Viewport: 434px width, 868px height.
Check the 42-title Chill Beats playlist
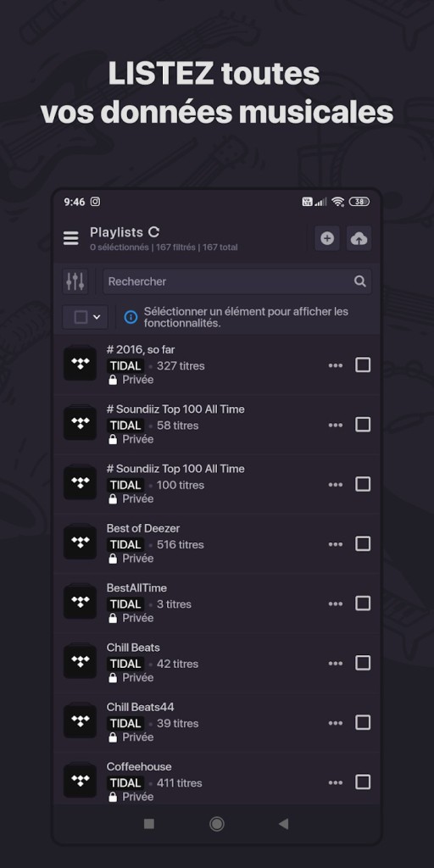click(363, 663)
